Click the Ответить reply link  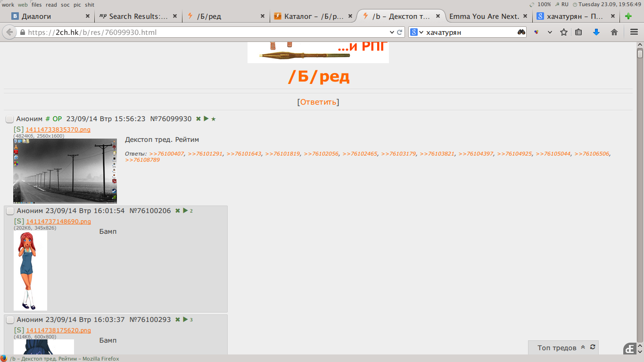coord(318,102)
